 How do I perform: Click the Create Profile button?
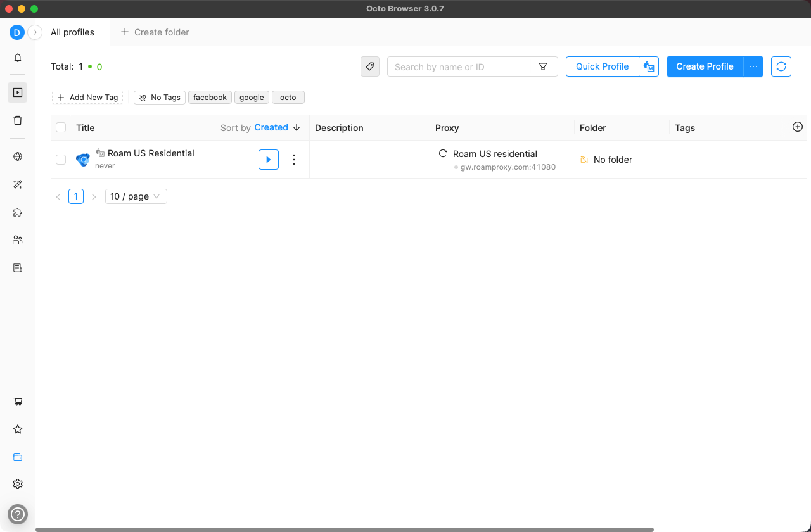pyautogui.click(x=705, y=66)
